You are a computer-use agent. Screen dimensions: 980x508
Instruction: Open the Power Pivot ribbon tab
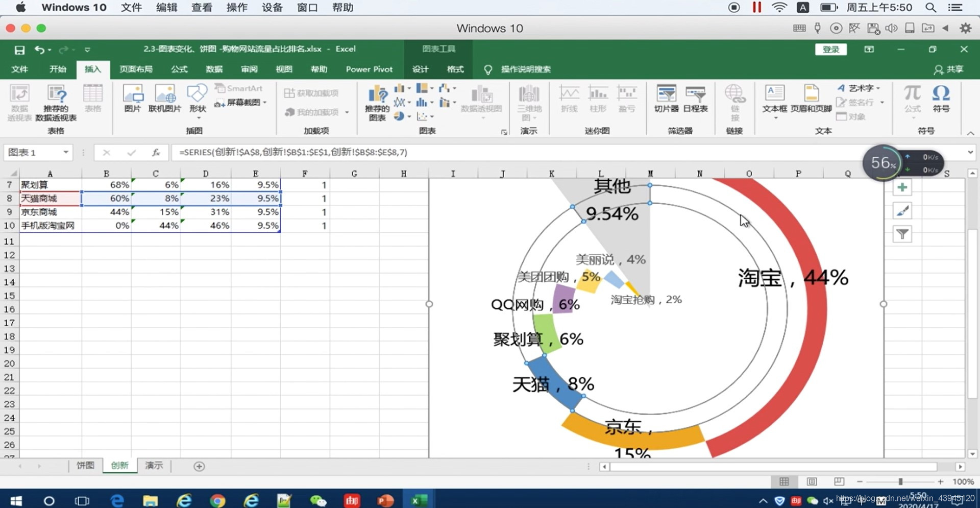(x=369, y=69)
